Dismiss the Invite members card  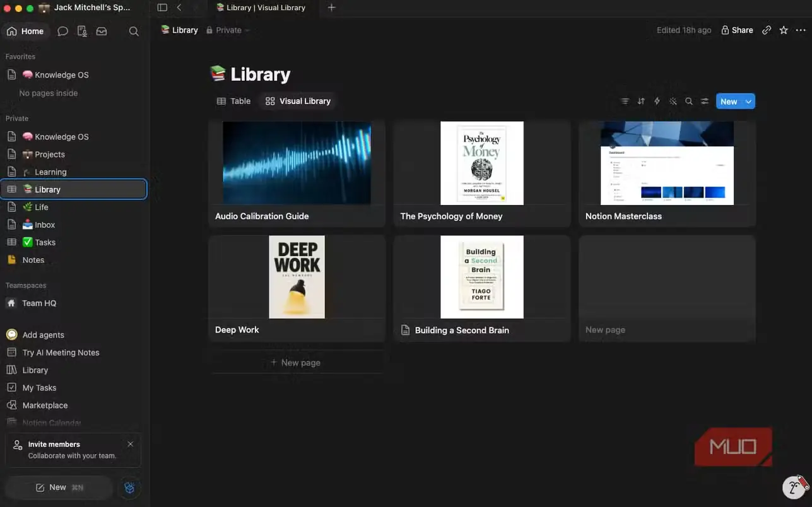click(x=131, y=444)
